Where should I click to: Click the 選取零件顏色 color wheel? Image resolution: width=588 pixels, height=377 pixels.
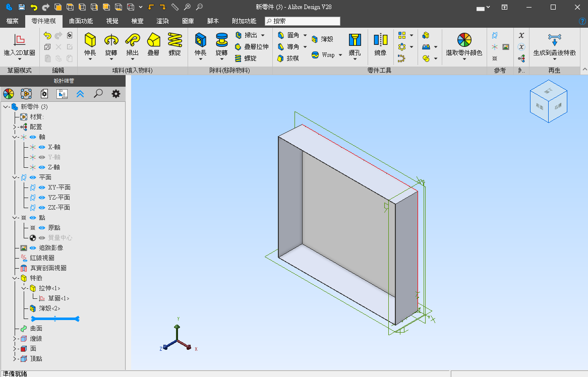coord(464,40)
